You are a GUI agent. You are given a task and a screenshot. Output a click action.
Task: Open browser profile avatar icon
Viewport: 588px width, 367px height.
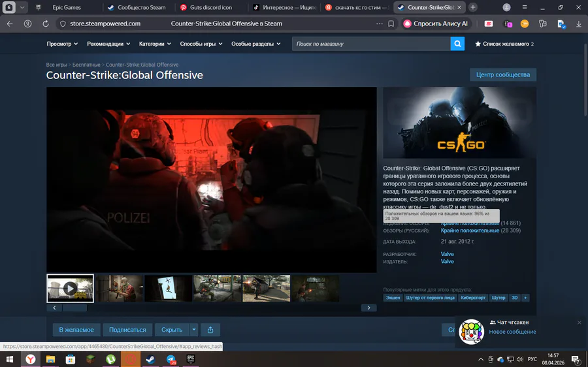click(x=506, y=7)
